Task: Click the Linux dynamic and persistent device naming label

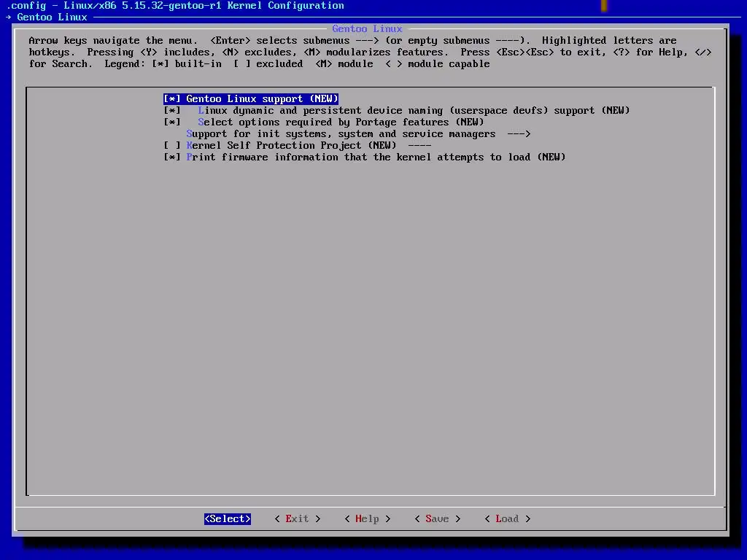Action: [x=414, y=111]
